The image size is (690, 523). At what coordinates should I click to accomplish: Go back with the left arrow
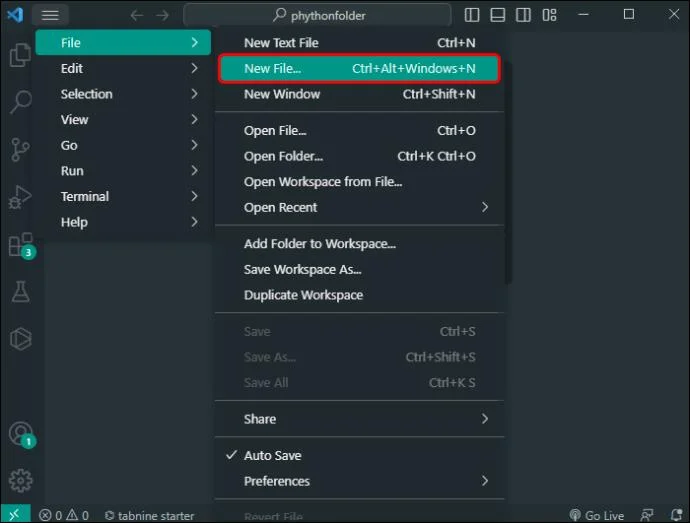tap(137, 15)
